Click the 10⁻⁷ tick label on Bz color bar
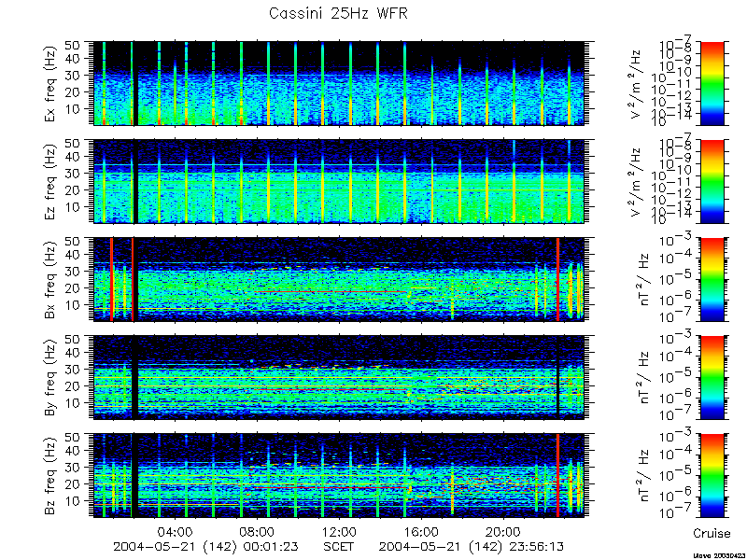 [677, 513]
